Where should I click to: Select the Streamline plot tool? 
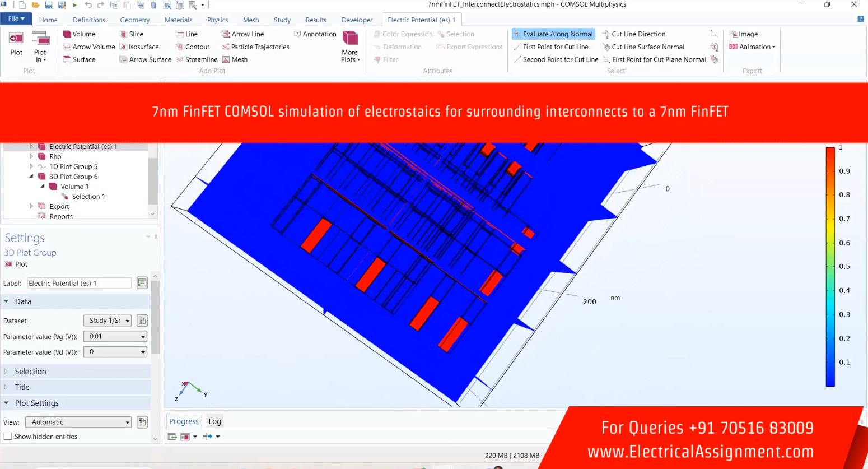click(197, 59)
